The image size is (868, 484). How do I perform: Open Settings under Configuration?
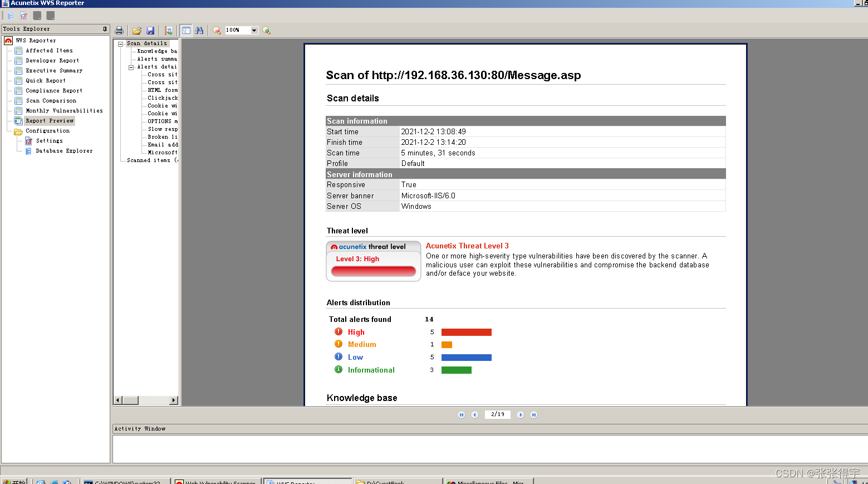pyautogui.click(x=50, y=141)
